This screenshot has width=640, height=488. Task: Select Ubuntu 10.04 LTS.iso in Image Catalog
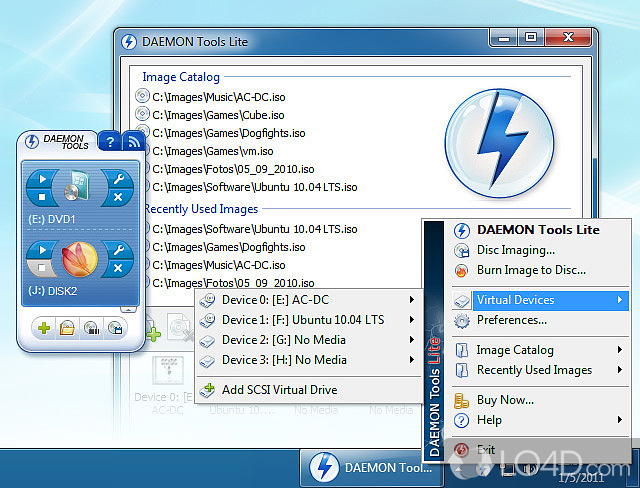(255, 187)
